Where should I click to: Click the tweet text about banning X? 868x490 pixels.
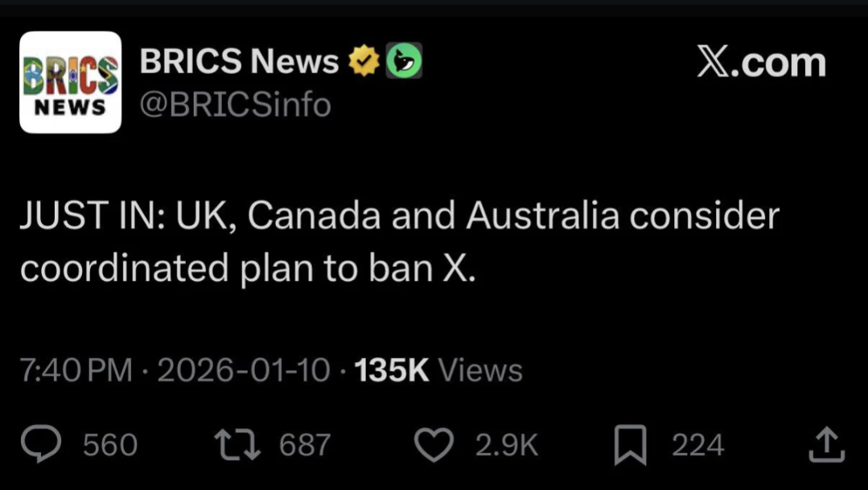[399, 242]
